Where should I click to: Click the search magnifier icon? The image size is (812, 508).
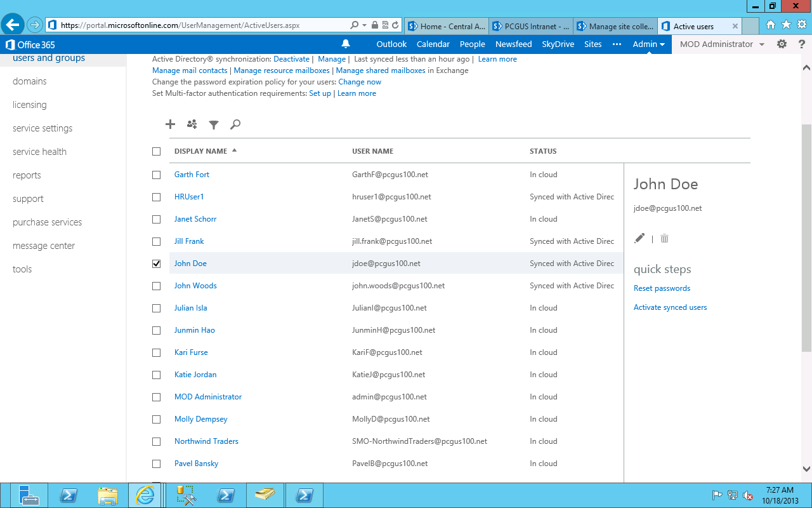click(x=235, y=124)
